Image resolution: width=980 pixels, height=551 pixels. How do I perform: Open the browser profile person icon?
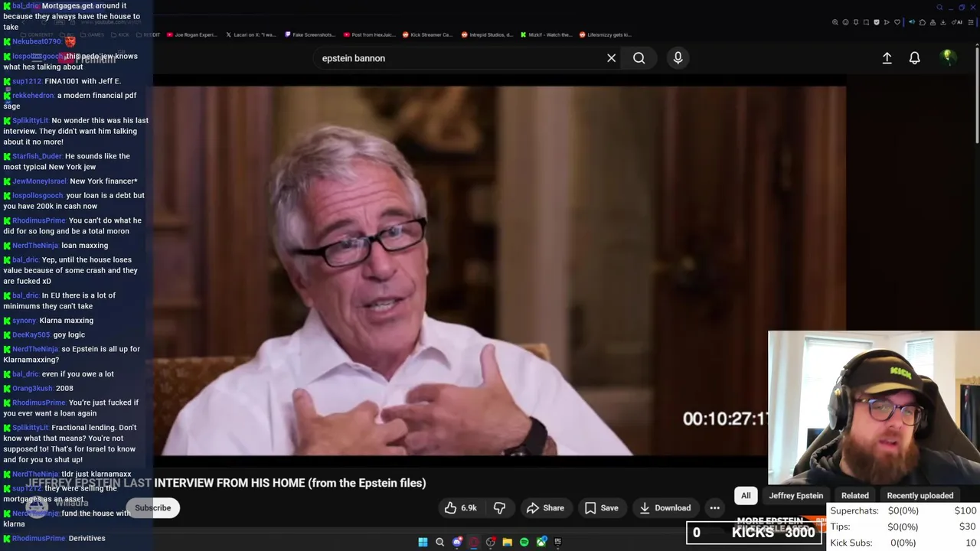[933, 22]
